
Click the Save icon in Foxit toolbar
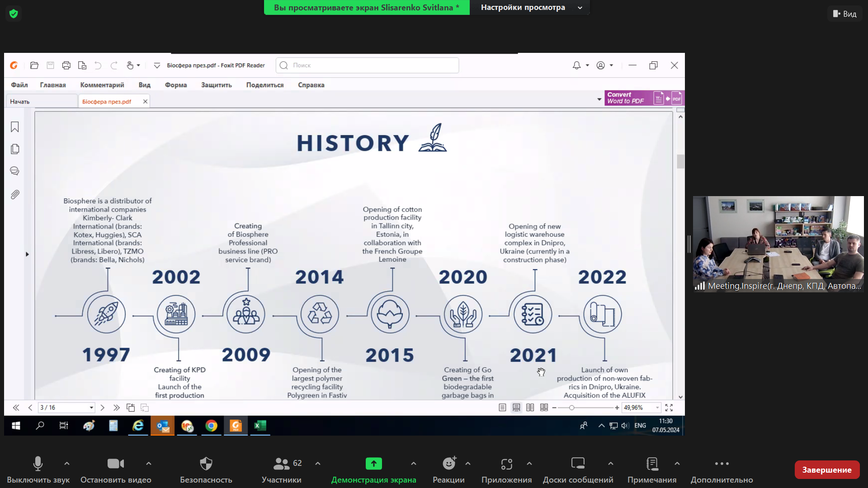[50, 66]
